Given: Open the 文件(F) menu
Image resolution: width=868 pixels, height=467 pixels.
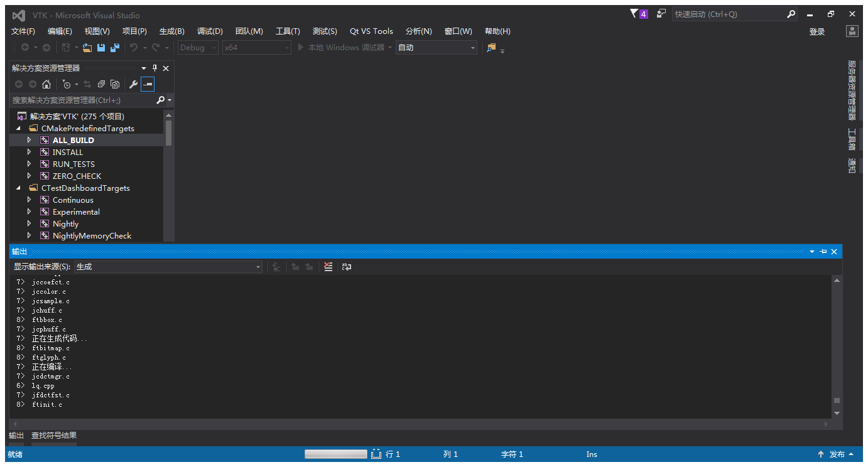Looking at the screenshot, I should click(23, 31).
